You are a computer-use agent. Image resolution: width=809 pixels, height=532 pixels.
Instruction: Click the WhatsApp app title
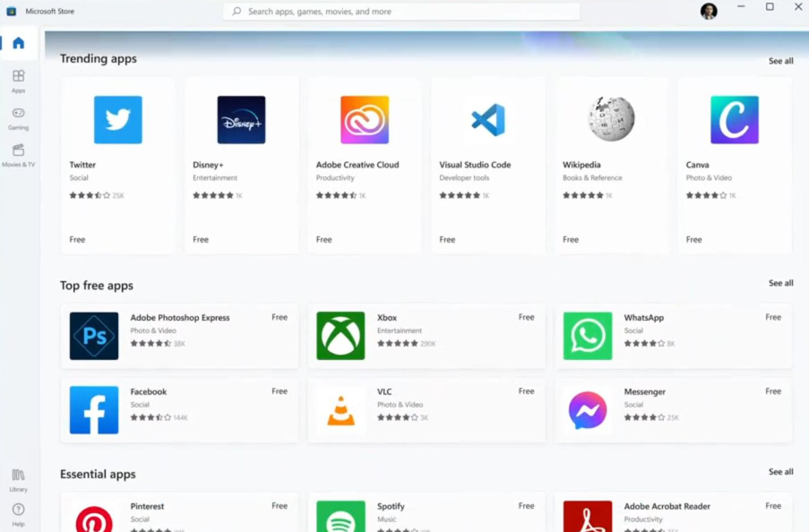click(x=644, y=317)
